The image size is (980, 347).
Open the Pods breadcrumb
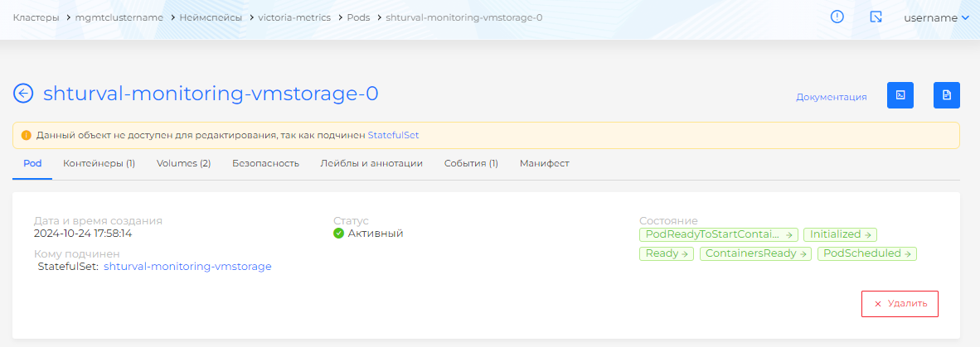[359, 17]
